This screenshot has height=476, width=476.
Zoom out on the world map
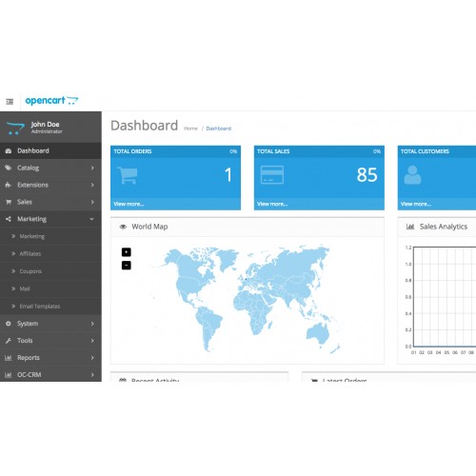point(127,265)
